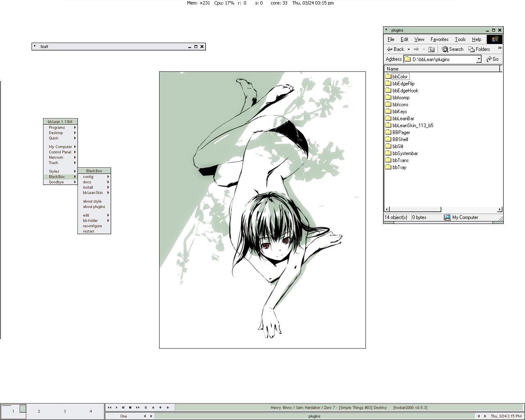Screen dimensions: 525x420
Task: Select the bbSystembar folder
Action: (x=402, y=153)
